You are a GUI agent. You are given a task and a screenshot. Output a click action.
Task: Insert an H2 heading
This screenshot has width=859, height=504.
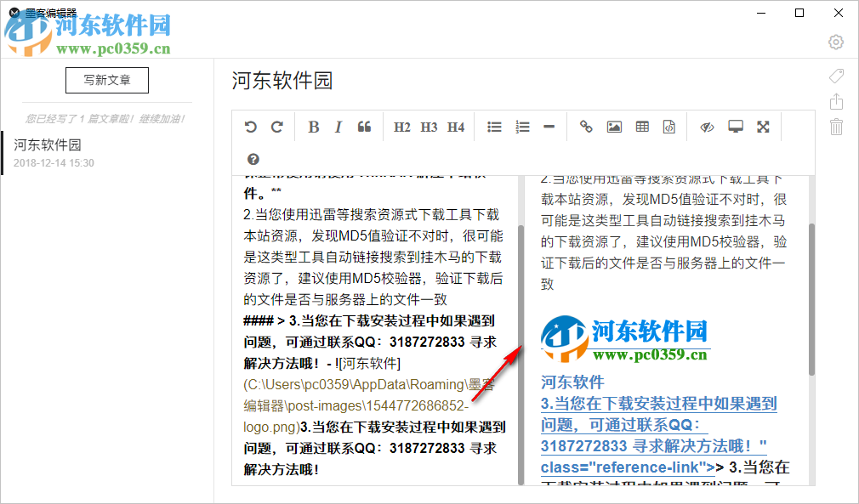click(x=402, y=127)
